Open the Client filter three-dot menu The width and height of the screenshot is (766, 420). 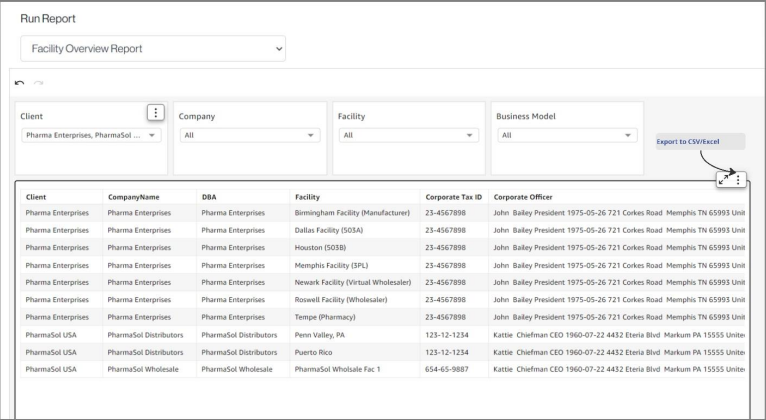(x=155, y=113)
